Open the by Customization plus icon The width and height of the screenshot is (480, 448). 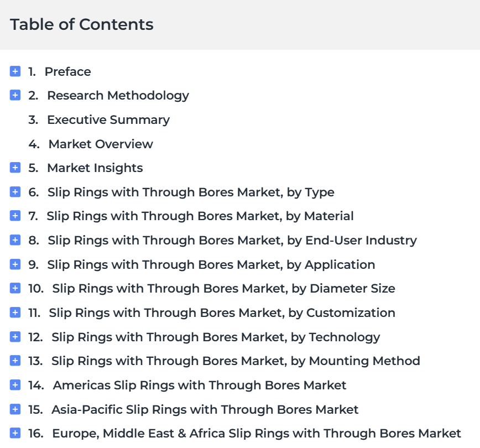pos(15,312)
